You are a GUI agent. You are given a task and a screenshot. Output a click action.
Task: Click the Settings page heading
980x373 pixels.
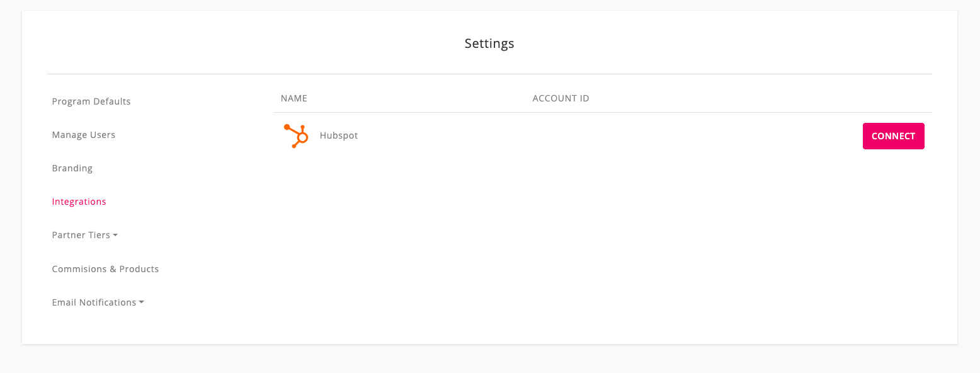489,43
